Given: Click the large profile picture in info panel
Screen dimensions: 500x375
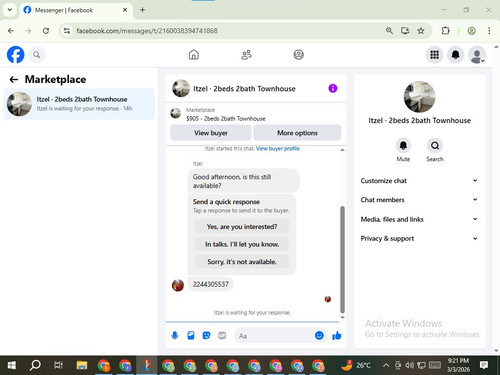Looking at the screenshot, I should pos(419,97).
